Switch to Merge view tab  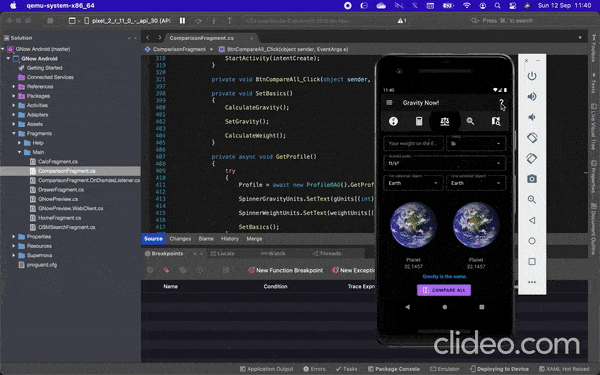(254, 239)
